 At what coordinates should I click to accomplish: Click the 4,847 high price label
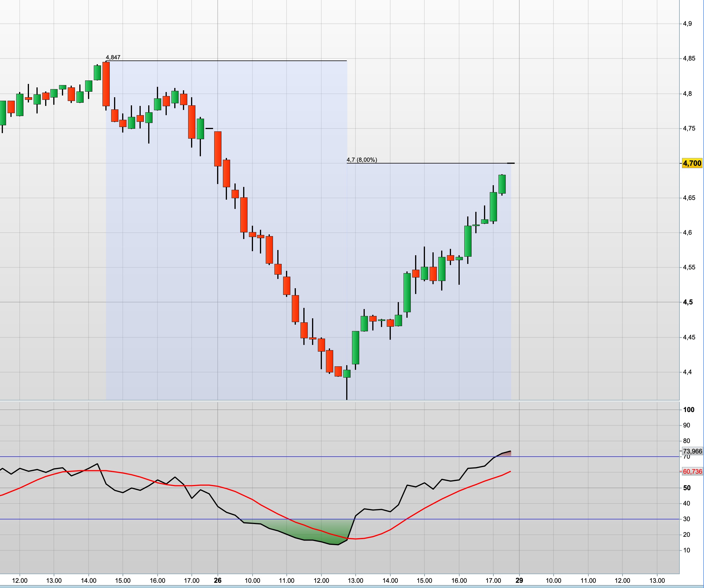pos(113,57)
